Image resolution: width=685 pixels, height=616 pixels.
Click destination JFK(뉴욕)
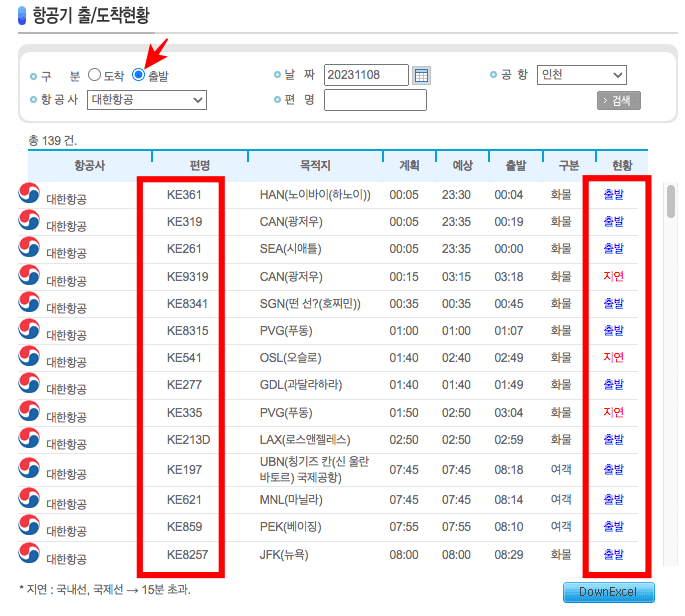coord(284,555)
